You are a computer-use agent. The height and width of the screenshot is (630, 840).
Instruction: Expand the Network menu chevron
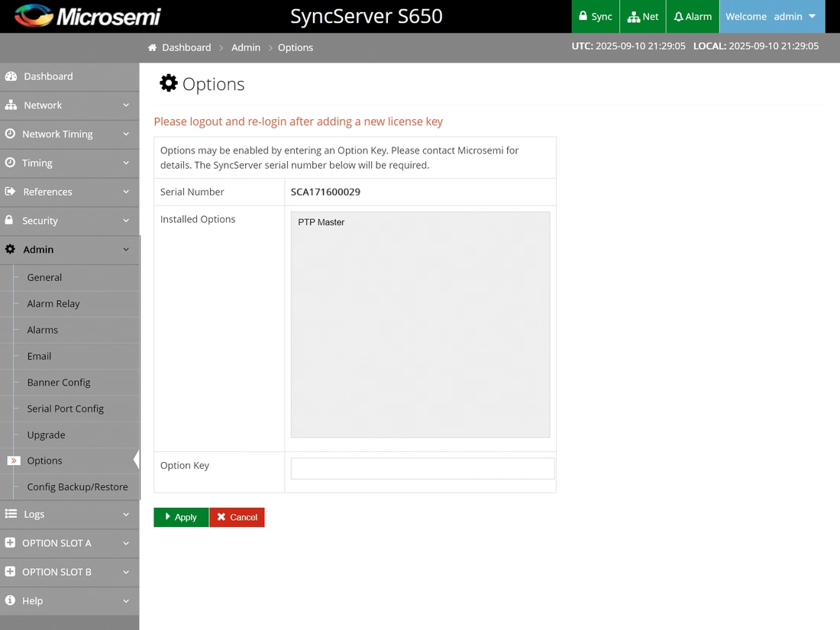pos(126,105)
